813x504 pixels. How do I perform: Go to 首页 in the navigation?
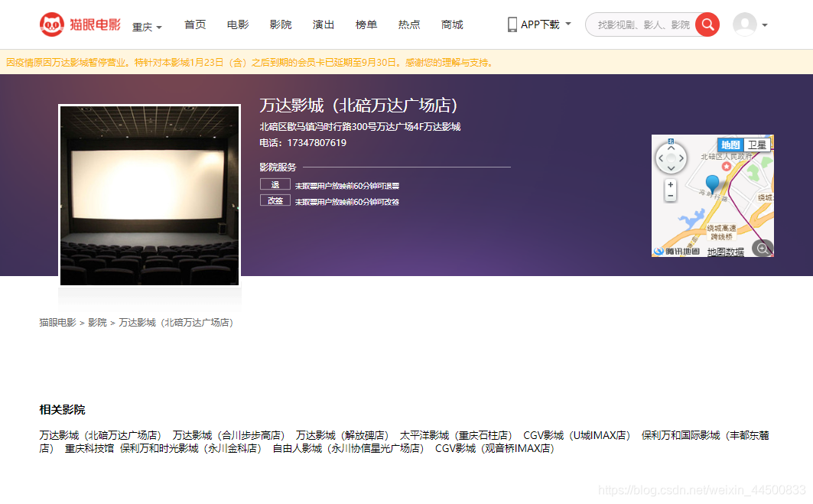[195, 24]
